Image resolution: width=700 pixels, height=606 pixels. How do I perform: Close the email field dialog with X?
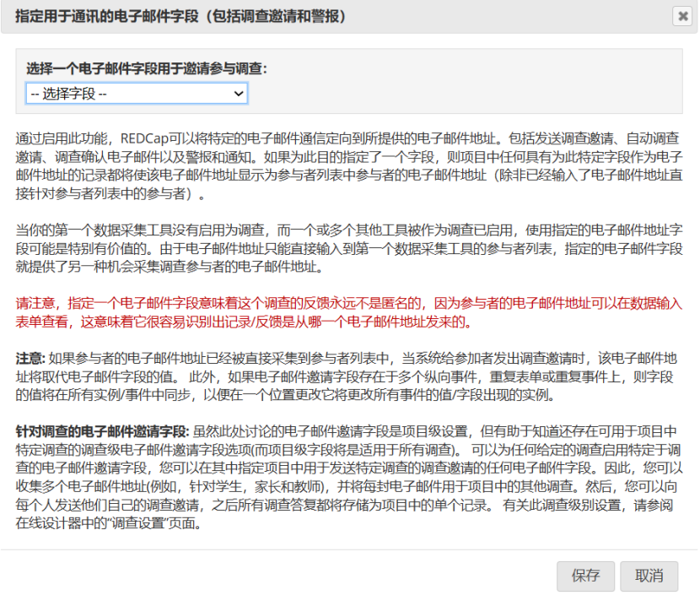[x=682, y=17]
